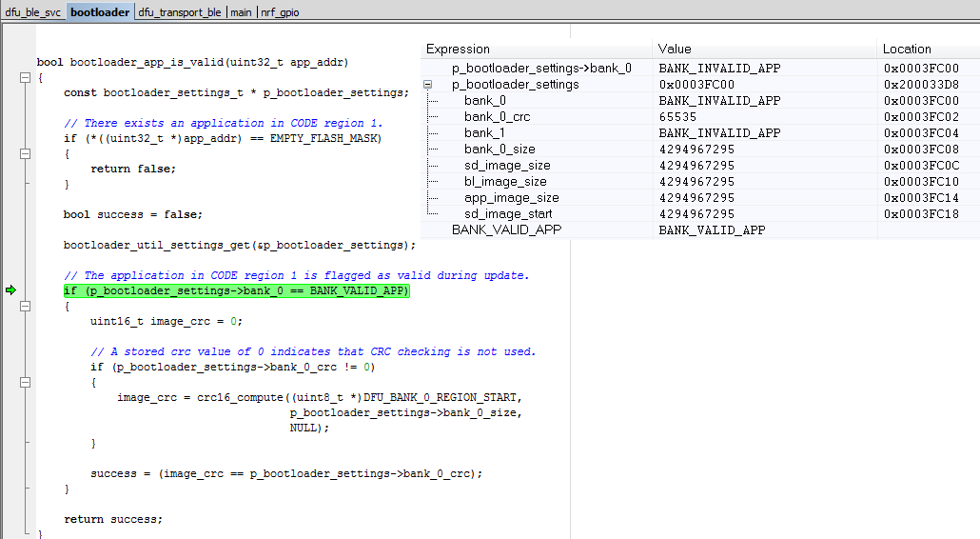
Task: Select the bank_0_size watch entry
Action: [x=500, y=150]
